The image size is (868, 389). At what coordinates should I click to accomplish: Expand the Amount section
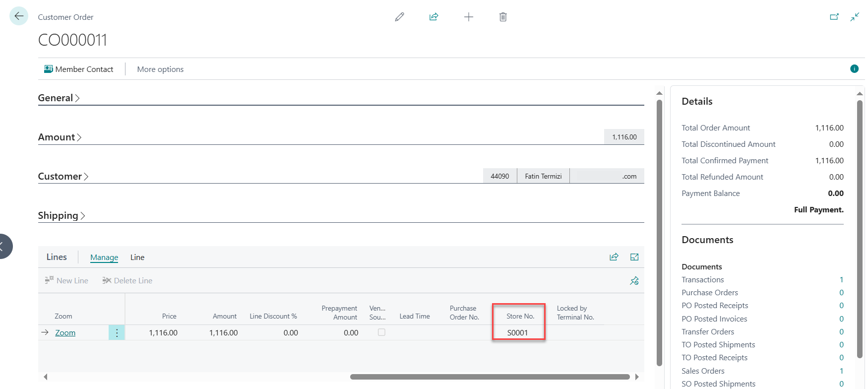coord(60,137)
